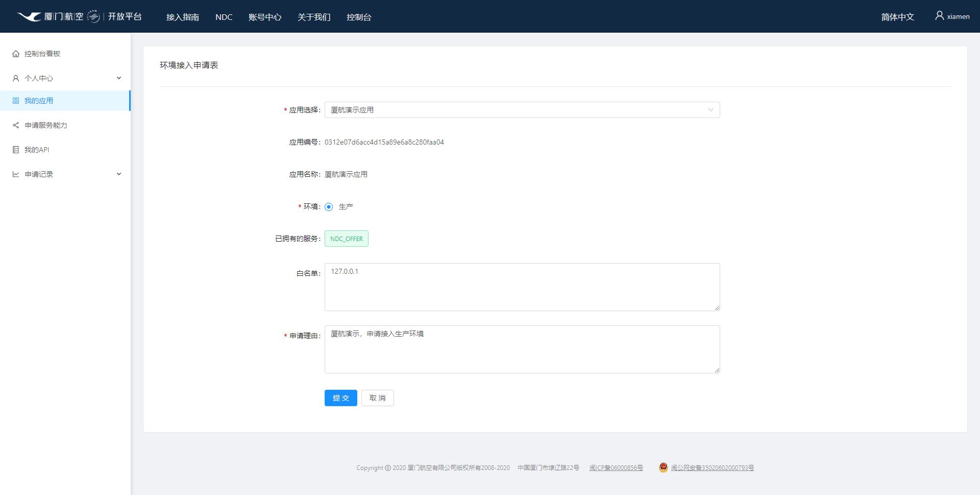This screenshot has width=980, height=495.
Task: Click the 中国厦门市埭辽路22号 address text
Action: 548,468
